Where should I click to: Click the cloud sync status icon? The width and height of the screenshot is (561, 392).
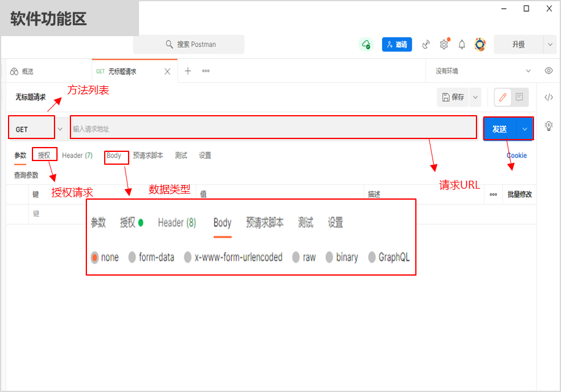pos(366,44)
